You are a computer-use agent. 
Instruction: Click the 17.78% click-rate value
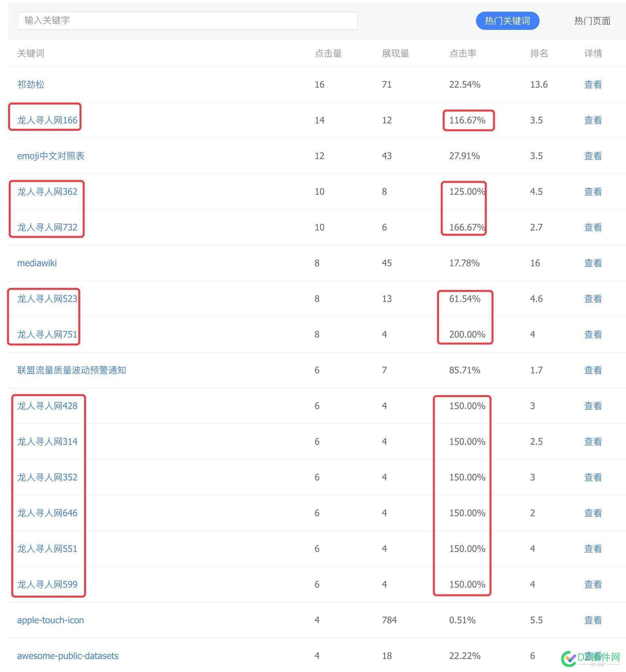click(x=464, y=263)
